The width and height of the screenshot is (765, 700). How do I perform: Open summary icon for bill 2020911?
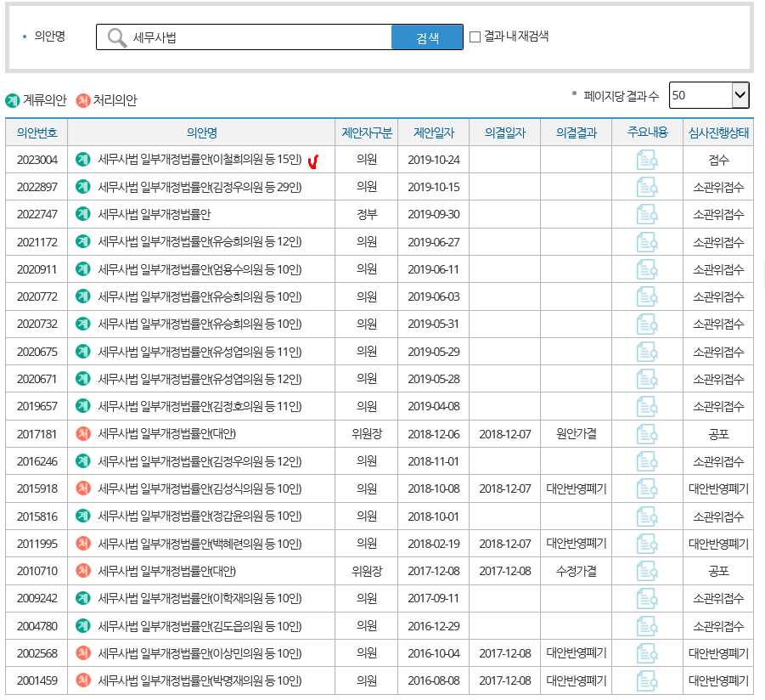(647, 269)
